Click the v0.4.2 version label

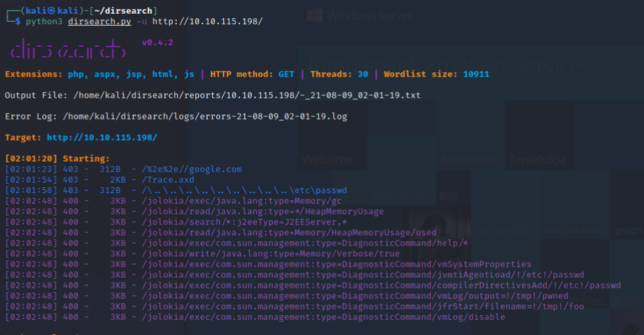(x=158, y=43)
